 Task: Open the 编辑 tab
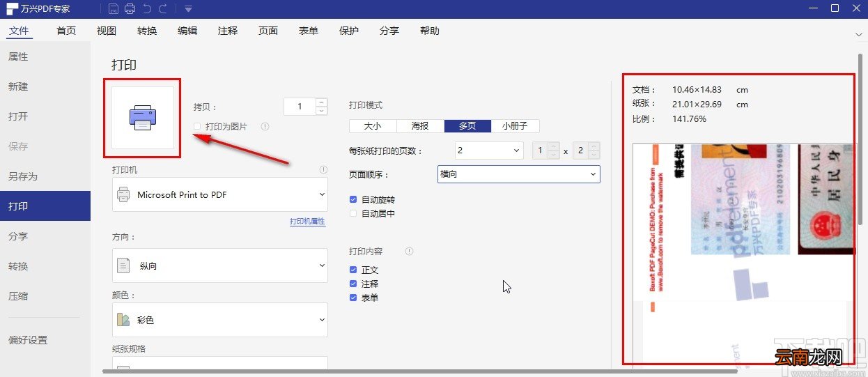click(187, 31)
